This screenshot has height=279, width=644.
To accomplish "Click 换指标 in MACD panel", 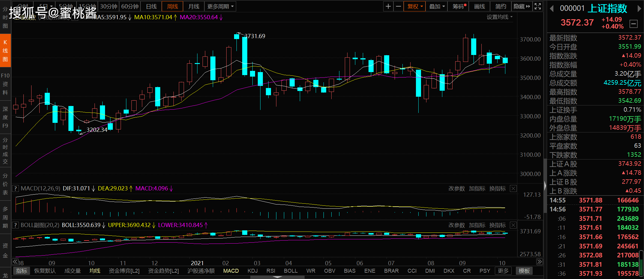I will pos(497,189).
